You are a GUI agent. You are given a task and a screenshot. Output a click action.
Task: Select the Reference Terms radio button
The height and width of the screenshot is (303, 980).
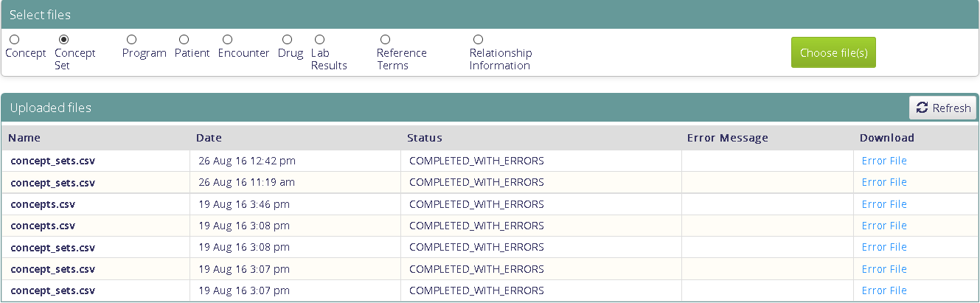[x=385, y=39]
